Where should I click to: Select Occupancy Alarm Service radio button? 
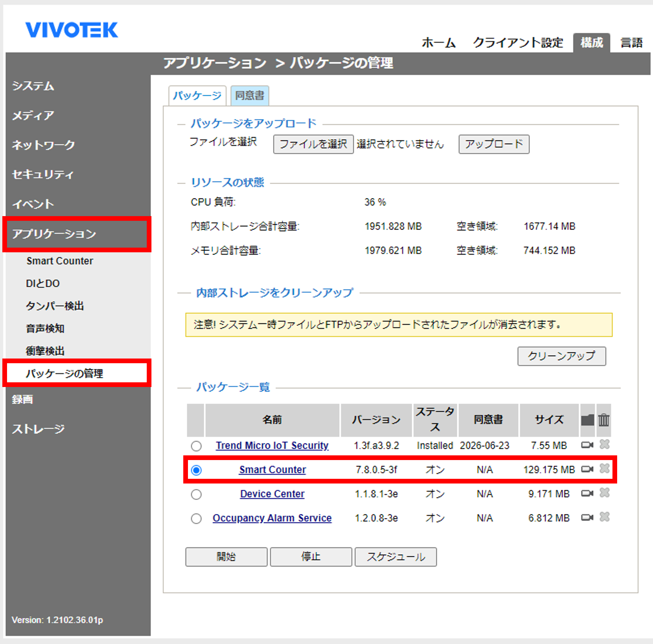196,518
